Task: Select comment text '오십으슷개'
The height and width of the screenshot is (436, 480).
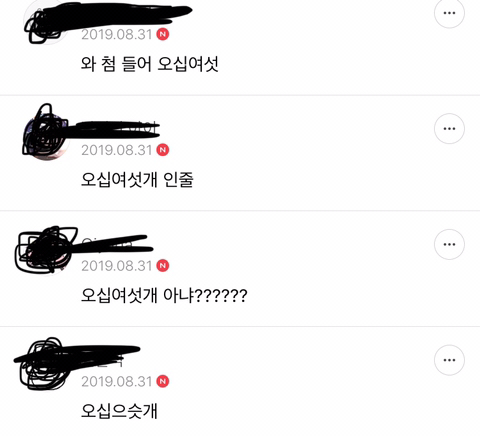Action: tap(119, 411)
